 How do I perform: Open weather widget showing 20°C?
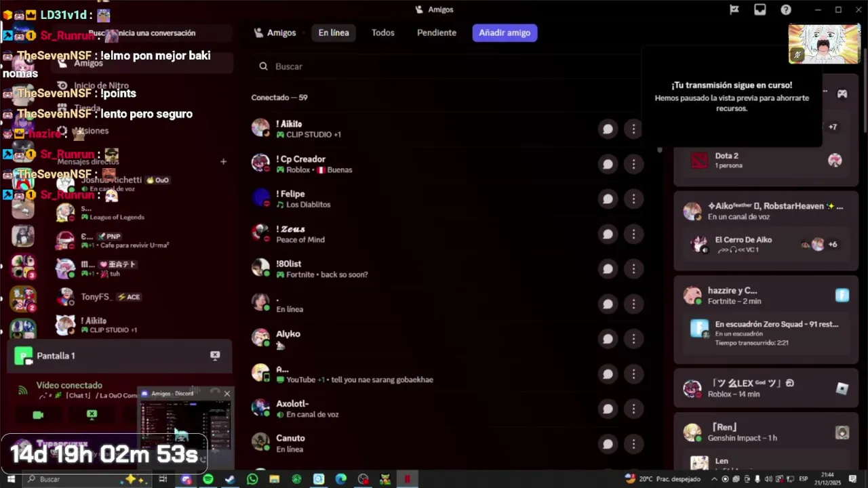click(663, 479)
